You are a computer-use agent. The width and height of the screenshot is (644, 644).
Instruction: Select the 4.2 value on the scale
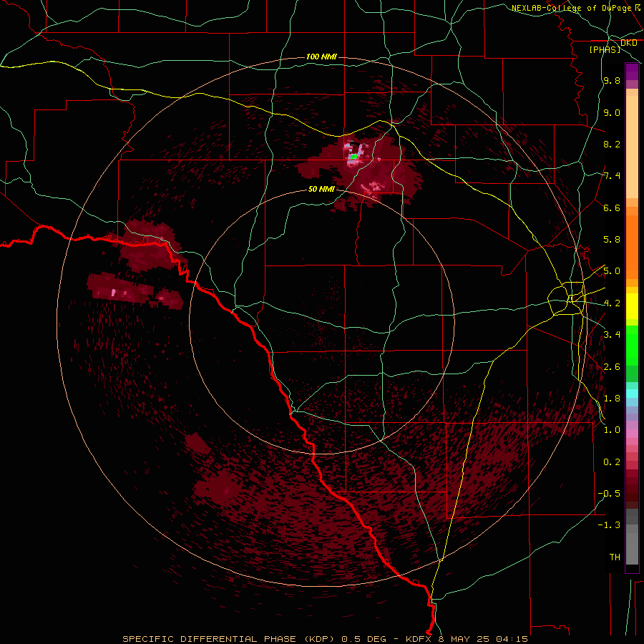(612, 303)
